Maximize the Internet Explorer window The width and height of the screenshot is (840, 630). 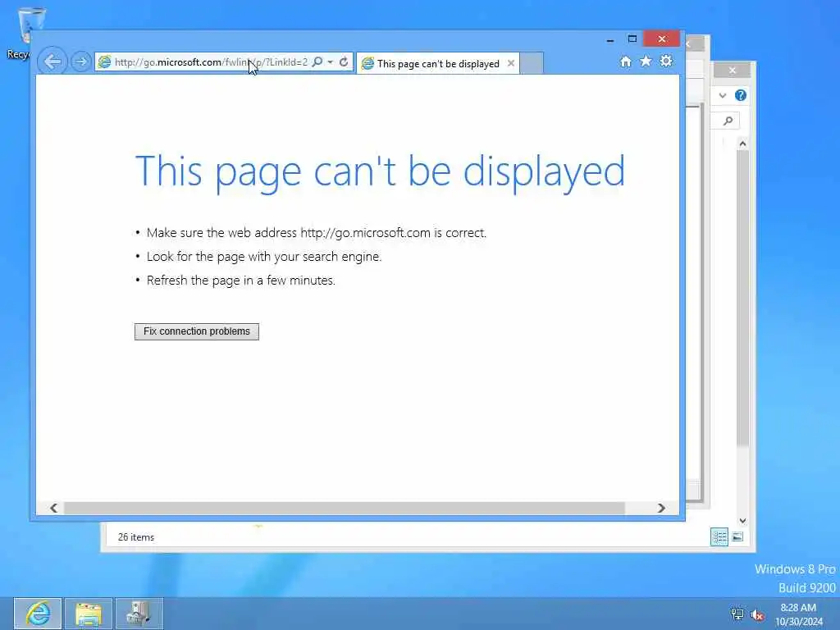[632, 39]
